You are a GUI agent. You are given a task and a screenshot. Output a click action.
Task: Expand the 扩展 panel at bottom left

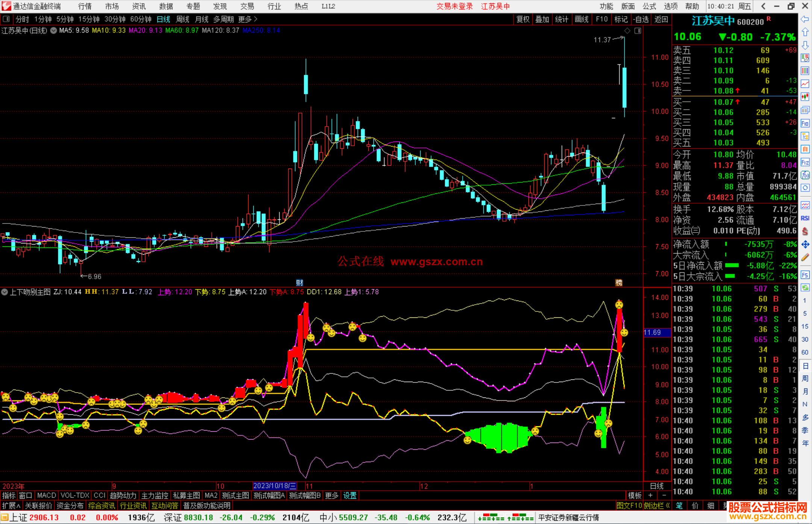(11, 506)
